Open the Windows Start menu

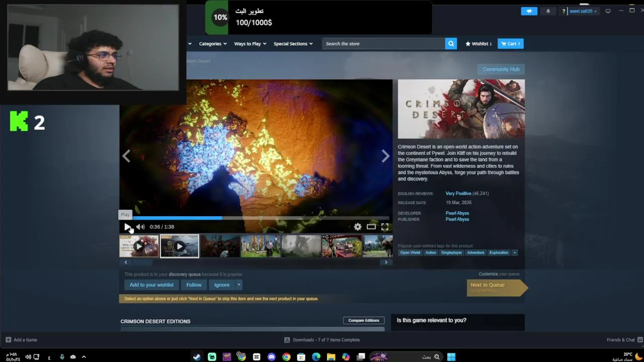pyautogui.click(x=451, y=357)
